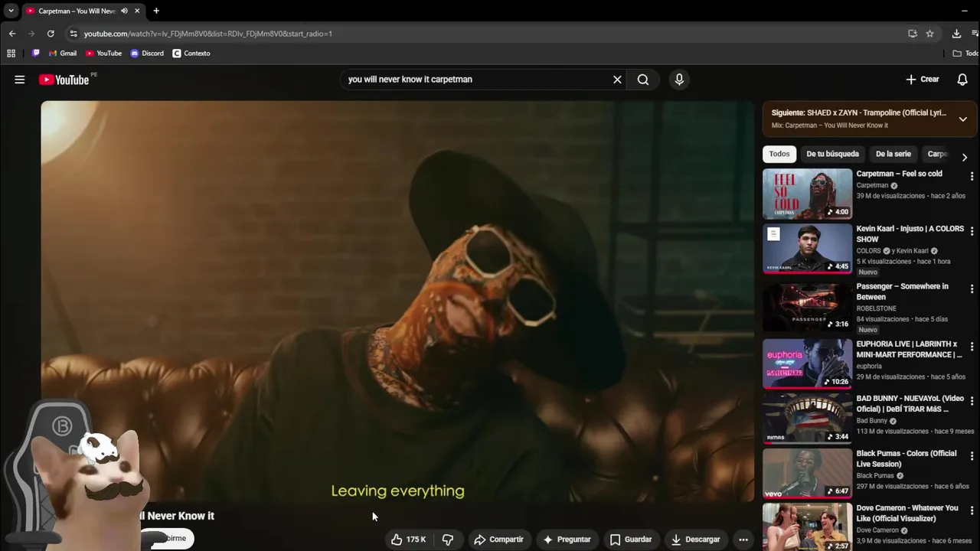This screenshot has width=980, height=551.
Task: Click the address bar URL
Action: (208, 34)
